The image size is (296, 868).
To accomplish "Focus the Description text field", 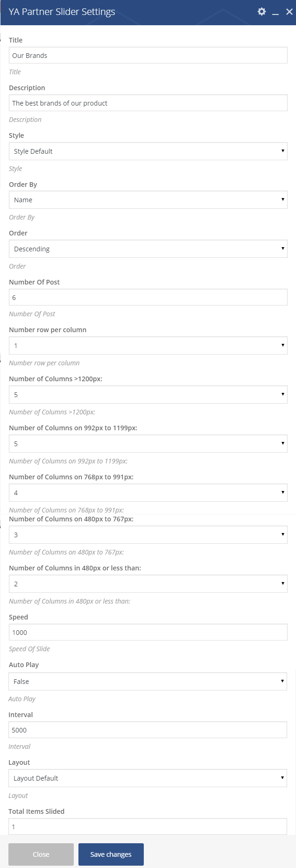I will [x=148, y=103].
